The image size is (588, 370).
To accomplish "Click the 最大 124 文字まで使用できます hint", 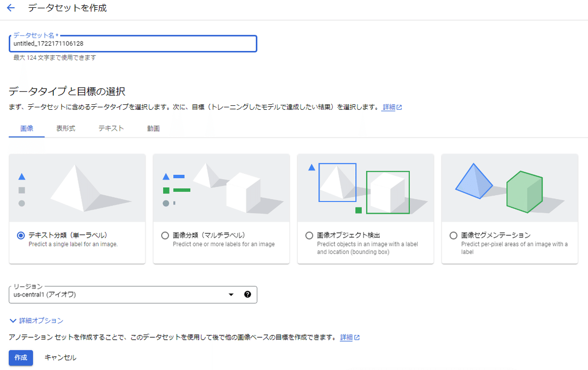I will click(54, 58).
